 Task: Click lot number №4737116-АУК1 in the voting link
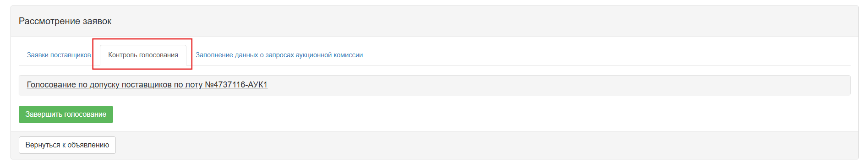(x=236, y=85)
